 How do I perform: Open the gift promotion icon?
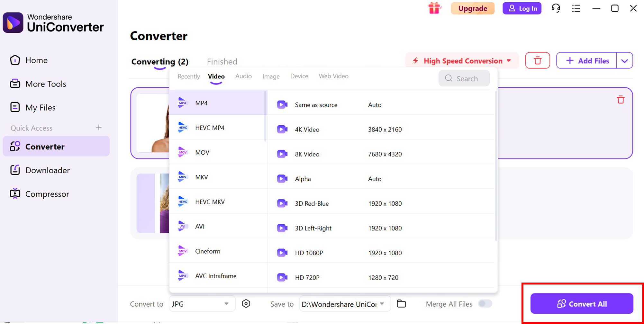coord(435,8)
